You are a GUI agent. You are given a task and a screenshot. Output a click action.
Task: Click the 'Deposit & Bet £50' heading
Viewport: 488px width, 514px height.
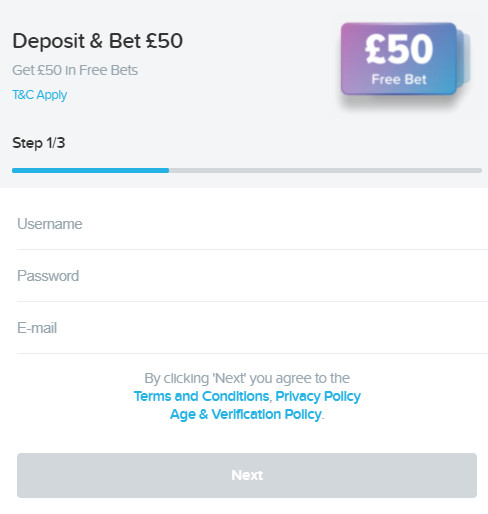point(97,41)
